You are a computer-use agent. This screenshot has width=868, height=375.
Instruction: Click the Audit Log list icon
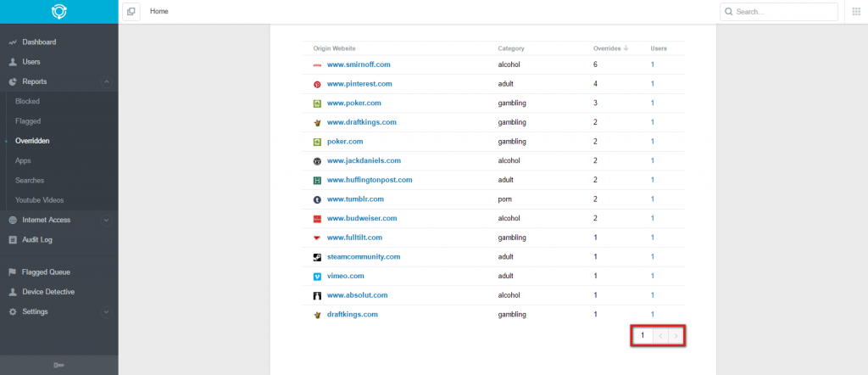13,240
